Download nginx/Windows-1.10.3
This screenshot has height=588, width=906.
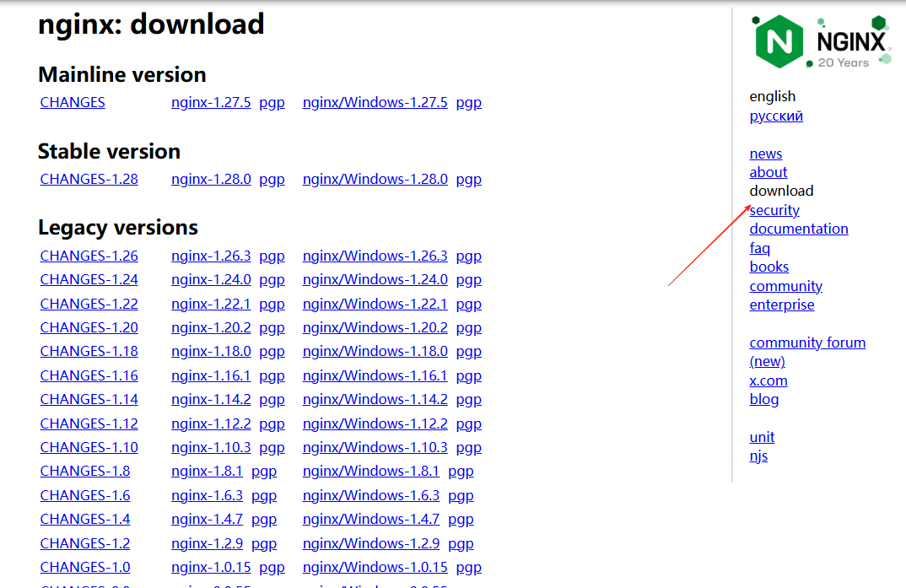(x=375, y=447)
